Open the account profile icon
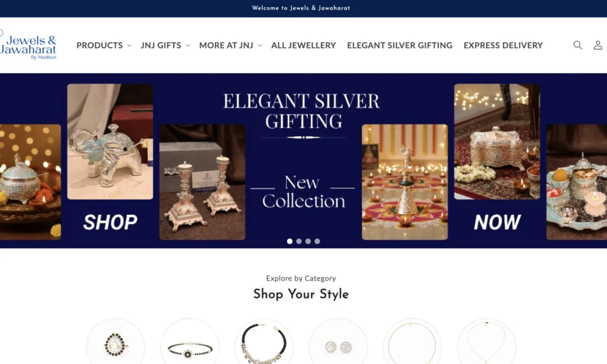This screenshot has height=364, width=607. click(598, 45)
